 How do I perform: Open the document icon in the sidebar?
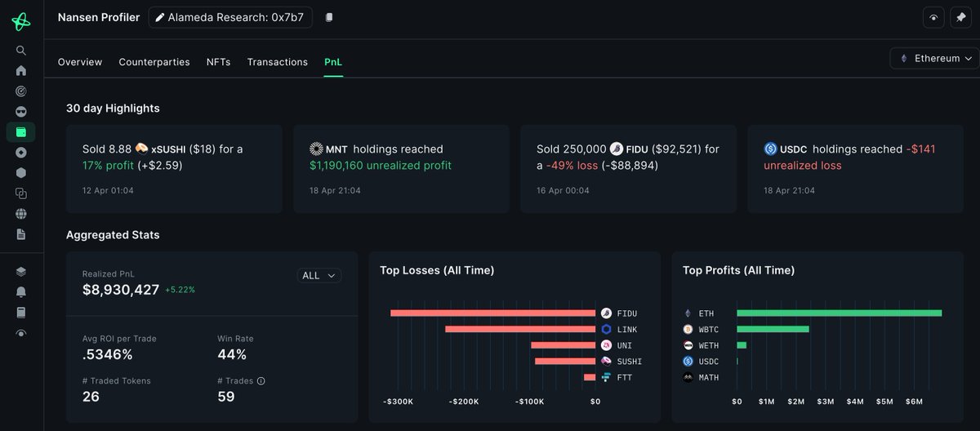(21, 234)
